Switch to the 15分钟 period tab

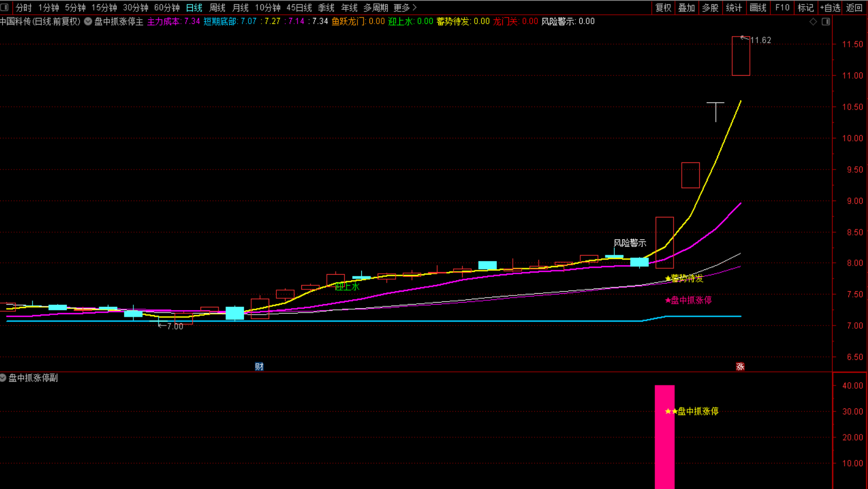tap(104, 8)
